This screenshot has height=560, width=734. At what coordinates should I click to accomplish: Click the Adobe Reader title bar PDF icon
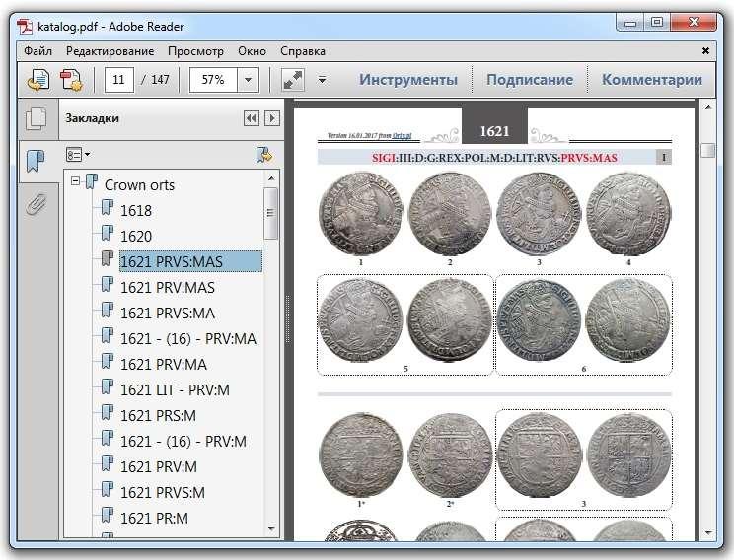pyautogui.click(x=25, y=27)
